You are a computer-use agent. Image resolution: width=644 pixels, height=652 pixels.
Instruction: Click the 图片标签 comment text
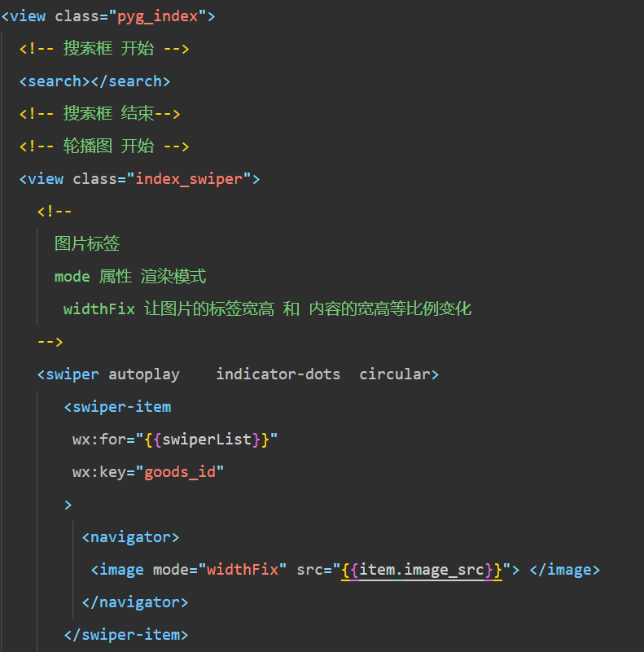(x=87, y=244)
